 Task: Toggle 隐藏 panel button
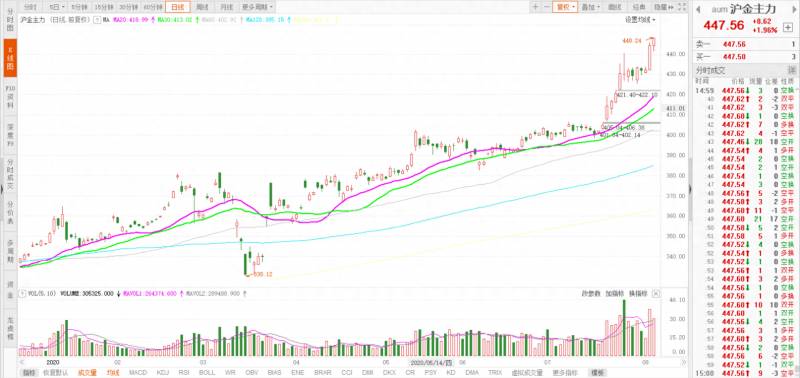(663, 7)
